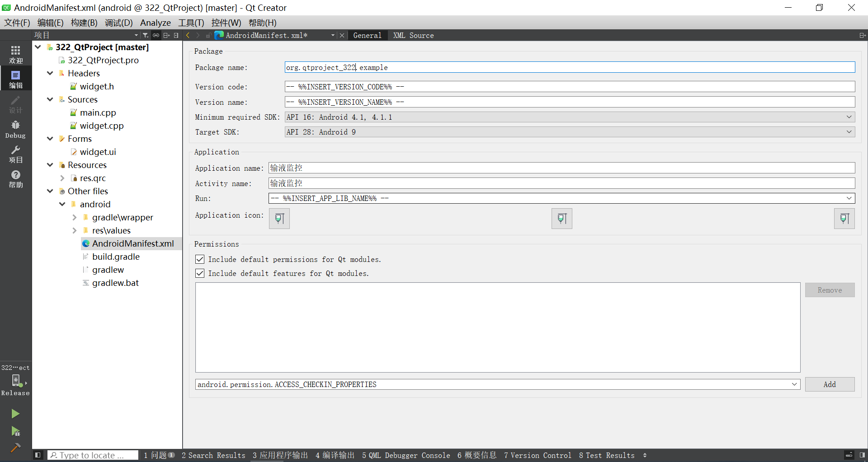Open the project tree filter funnel

pos(145,35)
